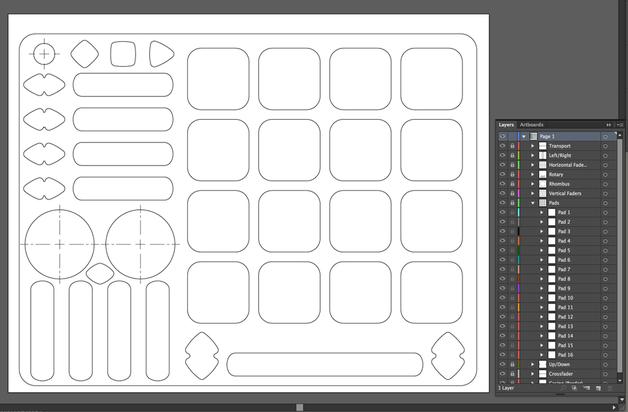Viewport: 628px width, 412px height.
Task: Click the target circle for Crossfader layer
Action: pos(605,374)
